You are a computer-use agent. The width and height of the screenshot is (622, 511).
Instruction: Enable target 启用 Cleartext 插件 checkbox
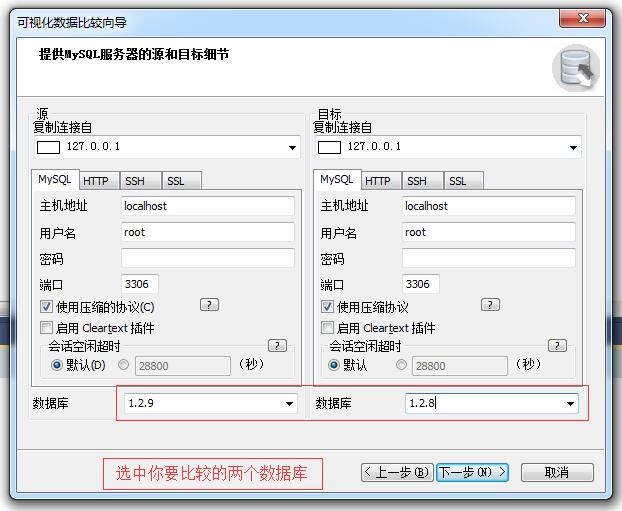coord(327,328)
